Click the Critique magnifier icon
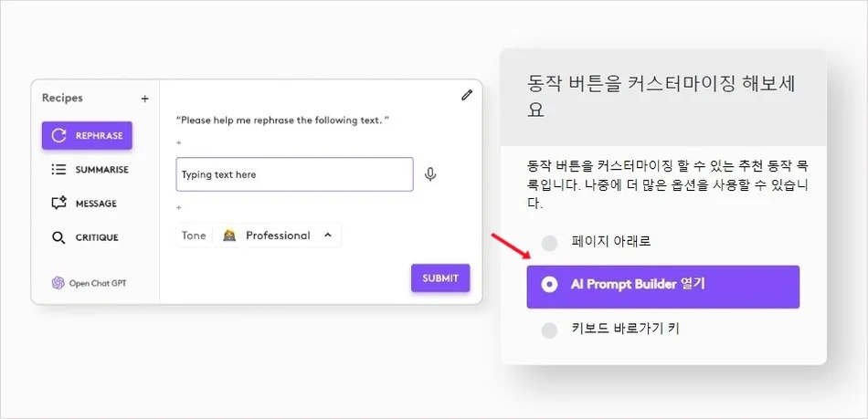868x419 pixels. pyautogui.click(x=58, y=237)
